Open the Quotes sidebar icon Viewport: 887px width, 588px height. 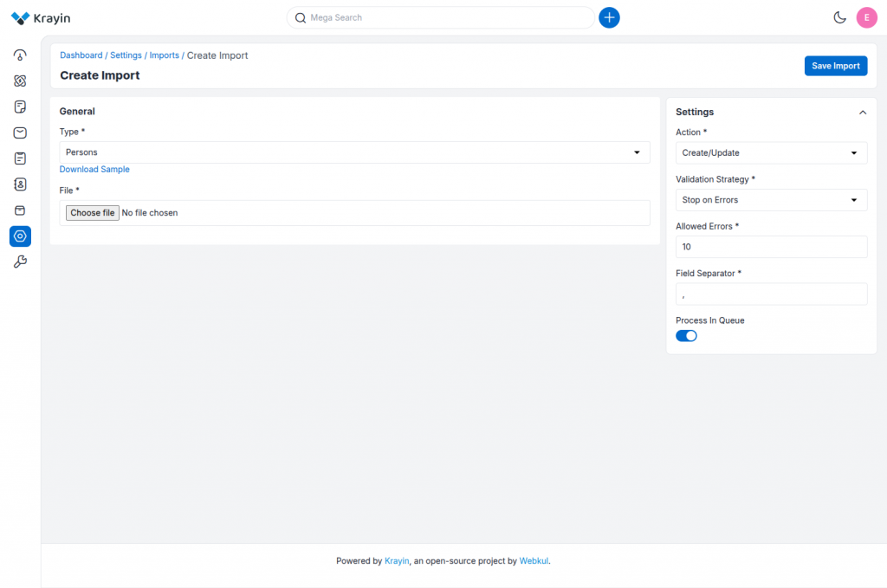click(x=20, y=107)
